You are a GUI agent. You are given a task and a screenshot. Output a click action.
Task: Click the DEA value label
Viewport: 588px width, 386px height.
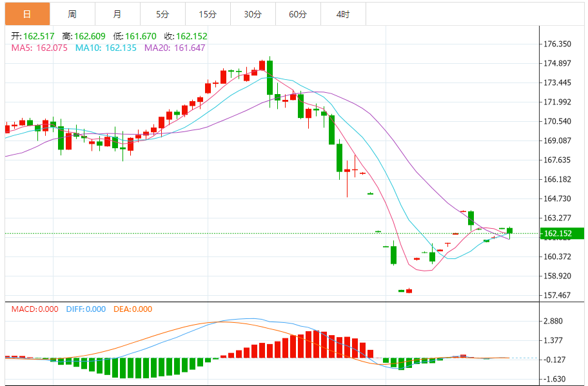[133, 309]
